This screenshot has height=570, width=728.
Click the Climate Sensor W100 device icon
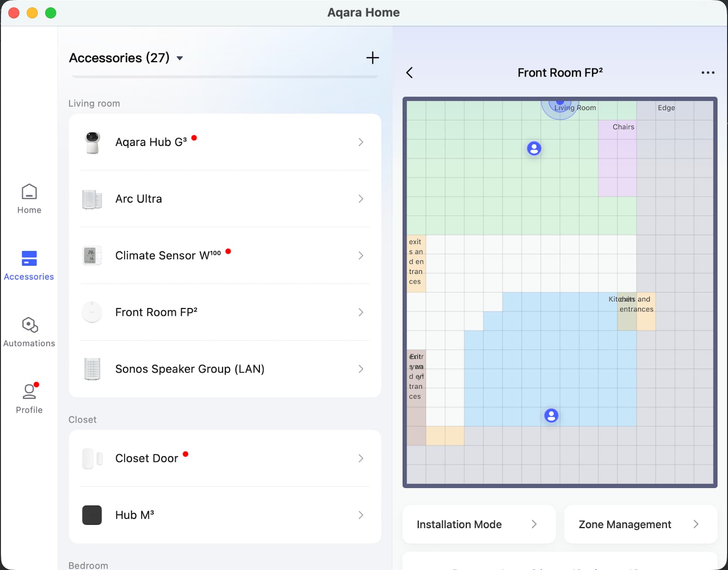click(x=92, y=256)
